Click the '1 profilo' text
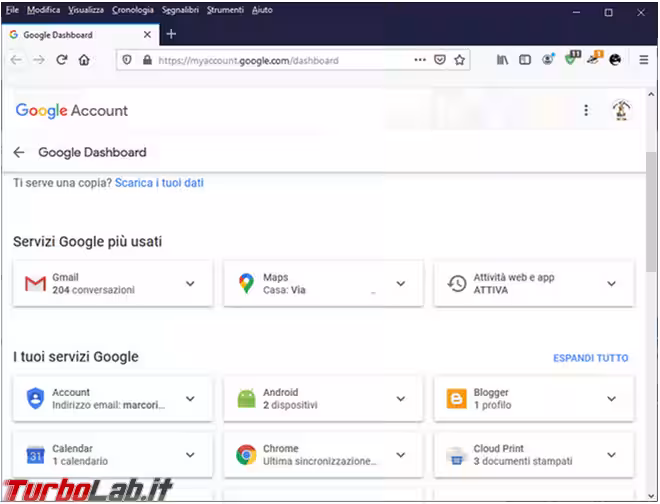Screen dimensions: 660x504 [x=492, y=405]
